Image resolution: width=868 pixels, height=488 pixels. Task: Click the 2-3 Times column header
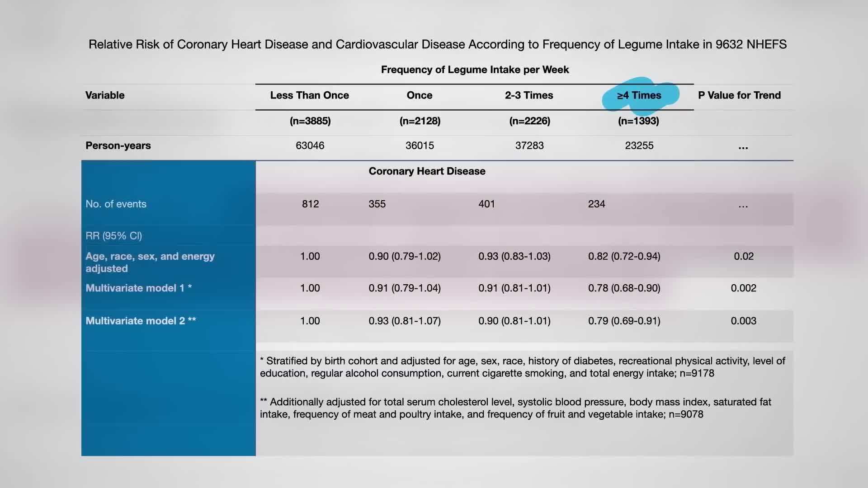[528, 95]
